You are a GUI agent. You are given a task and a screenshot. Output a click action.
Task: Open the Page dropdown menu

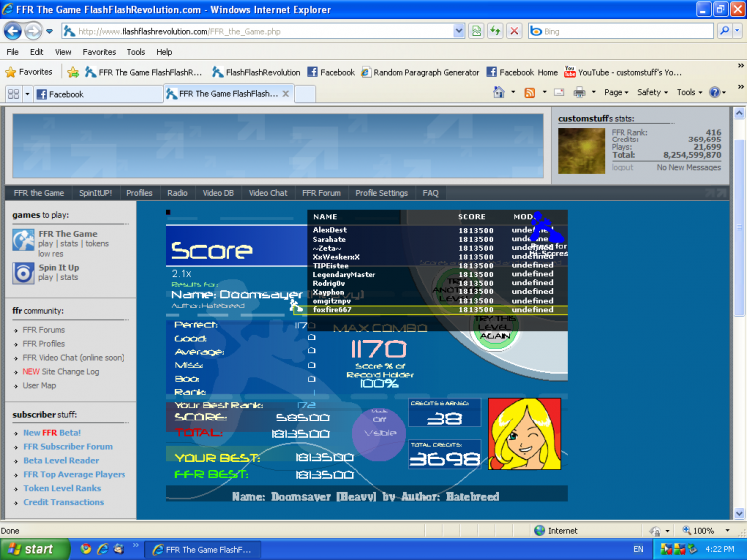pos(617,93)
